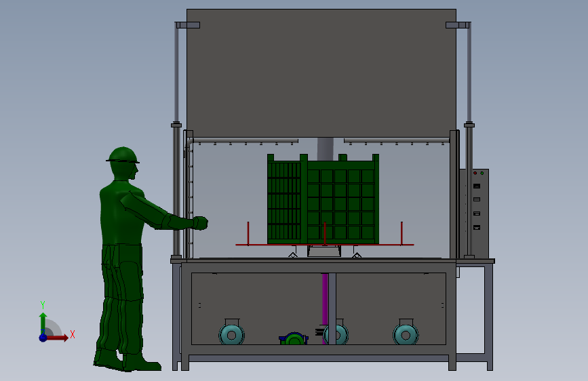Click the green Y axis arrow of the triad

tap(43, 323)
